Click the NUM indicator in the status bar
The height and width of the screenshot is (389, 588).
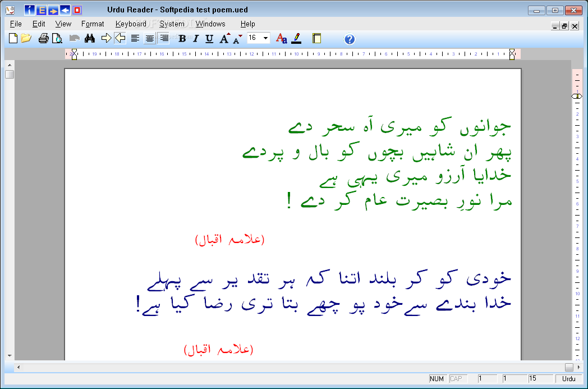(437, 379)
